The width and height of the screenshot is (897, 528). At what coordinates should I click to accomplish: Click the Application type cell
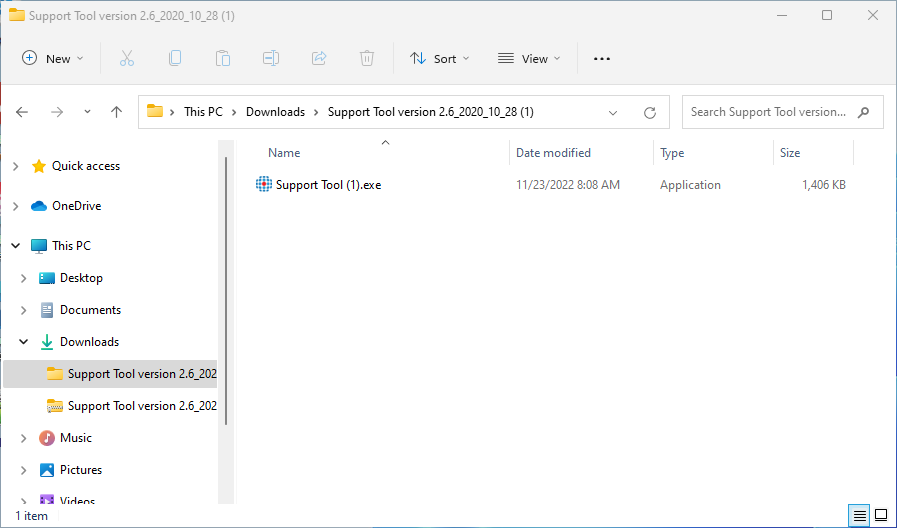coord(690,185)
